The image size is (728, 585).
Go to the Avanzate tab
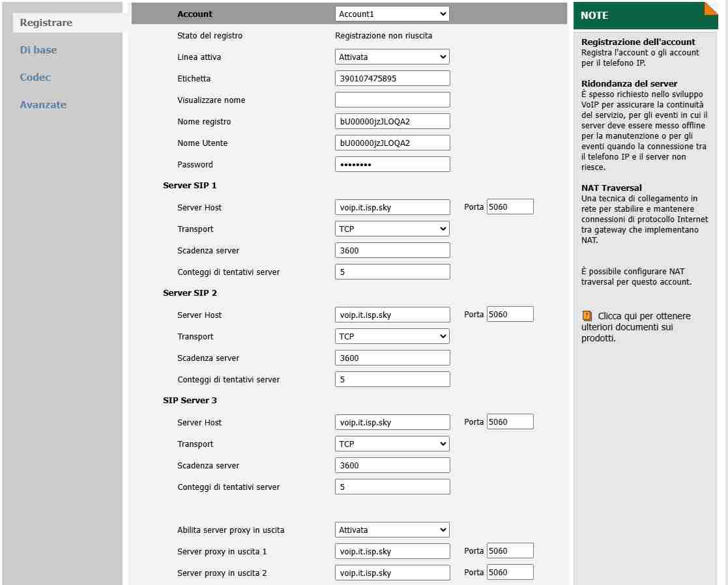43,105
